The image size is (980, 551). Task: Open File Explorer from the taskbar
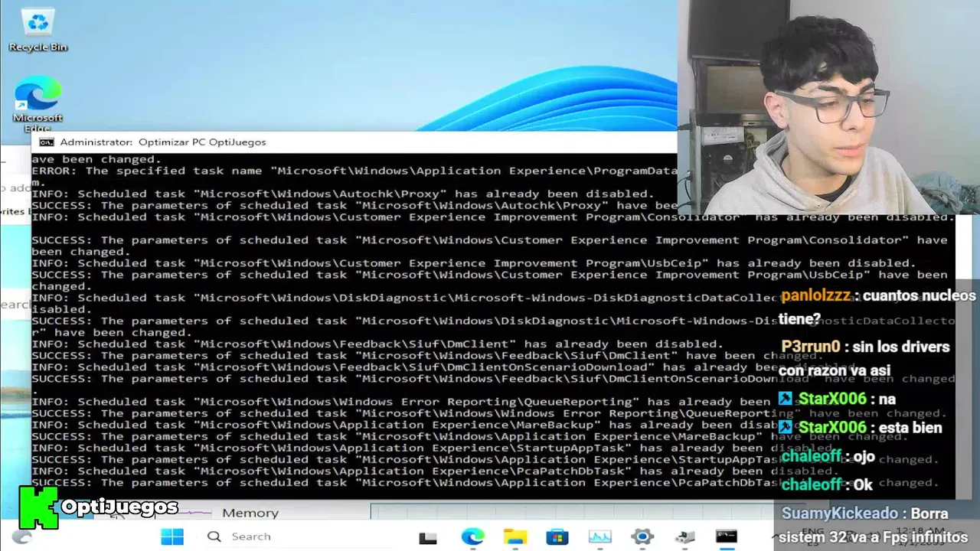tap(514, 537)
